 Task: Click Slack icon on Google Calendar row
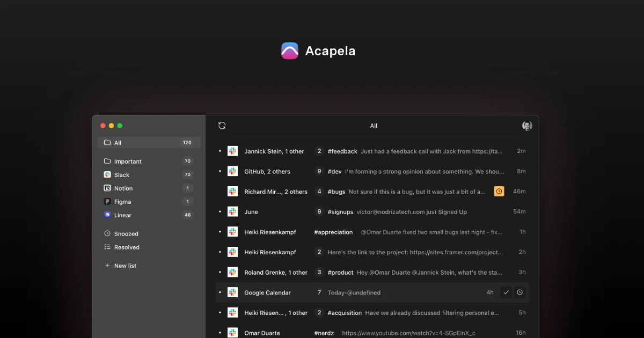click(232, 292)
